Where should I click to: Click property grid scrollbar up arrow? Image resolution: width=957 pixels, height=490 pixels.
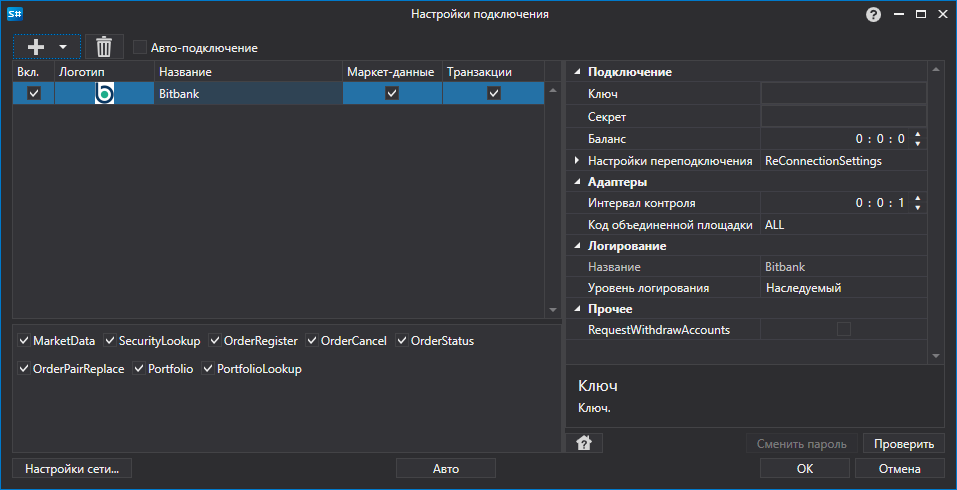[x=936, y=69]
